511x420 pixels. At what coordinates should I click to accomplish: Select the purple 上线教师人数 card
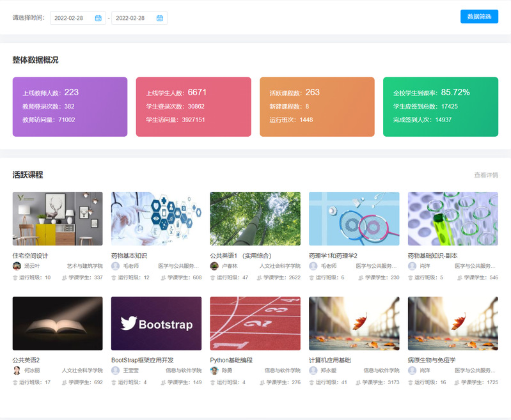pyautogui.click(x=70, y=107)
